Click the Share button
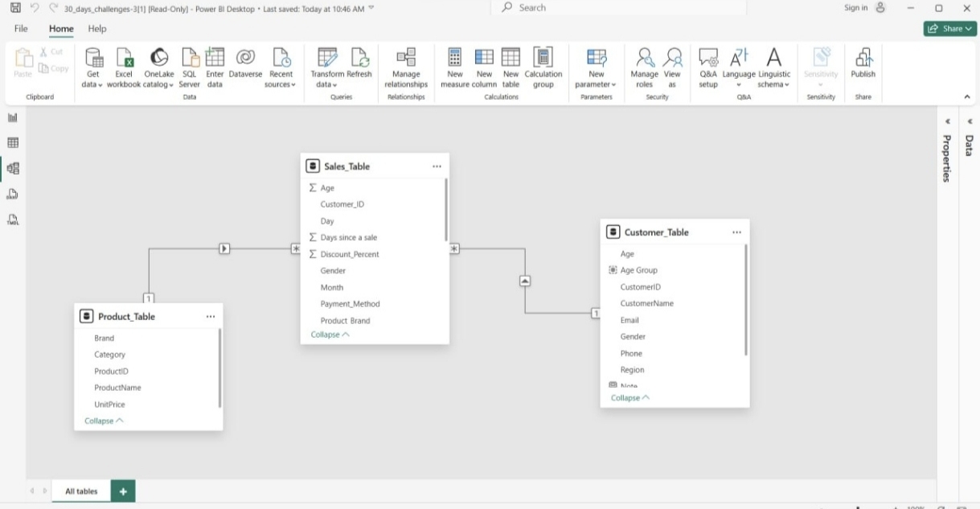The image size is (980, 509). (x=950, y=28)
